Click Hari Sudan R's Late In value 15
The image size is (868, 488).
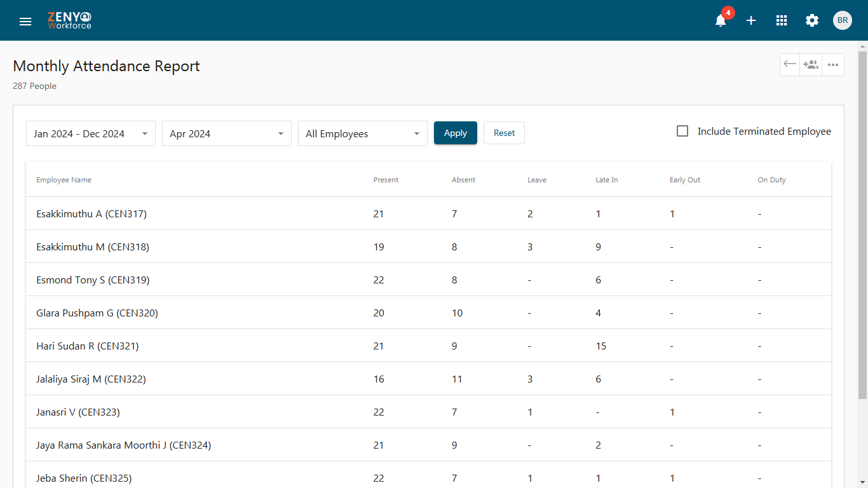[601, 346]
